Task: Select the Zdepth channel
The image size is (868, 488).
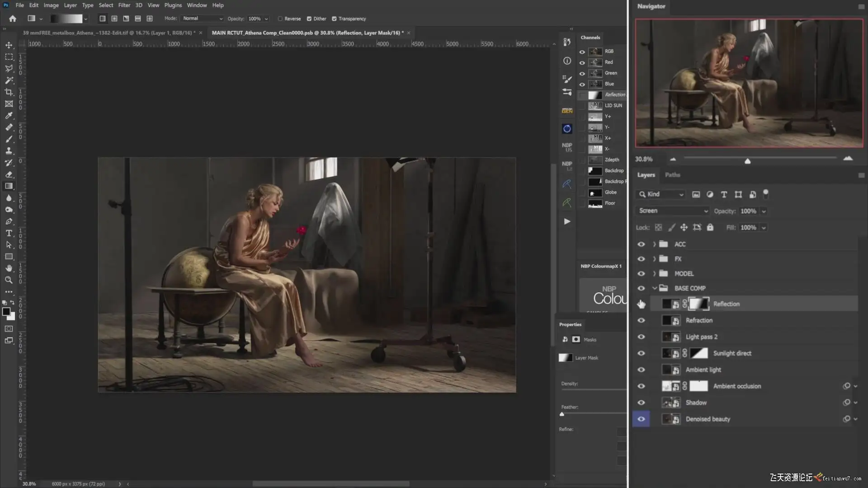Action: [612, 160]
